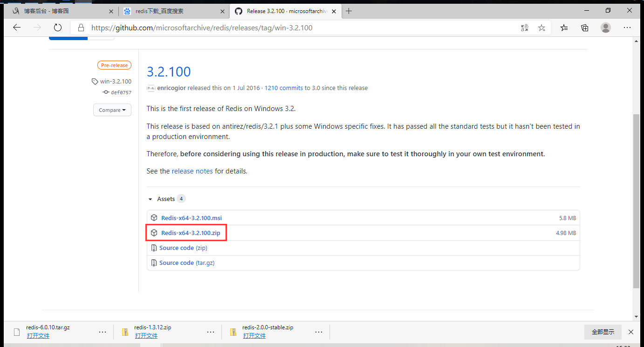Click the page vertical scrollbar thumb
The height and width of the screenshot is (347, 644).
coord(637,201)
